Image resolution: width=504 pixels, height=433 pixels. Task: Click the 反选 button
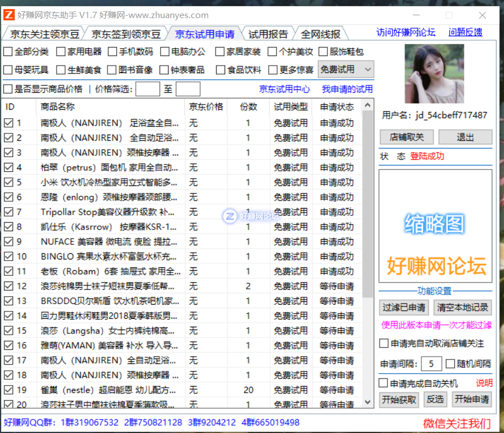pyautogui.click(x=435, y=400)
